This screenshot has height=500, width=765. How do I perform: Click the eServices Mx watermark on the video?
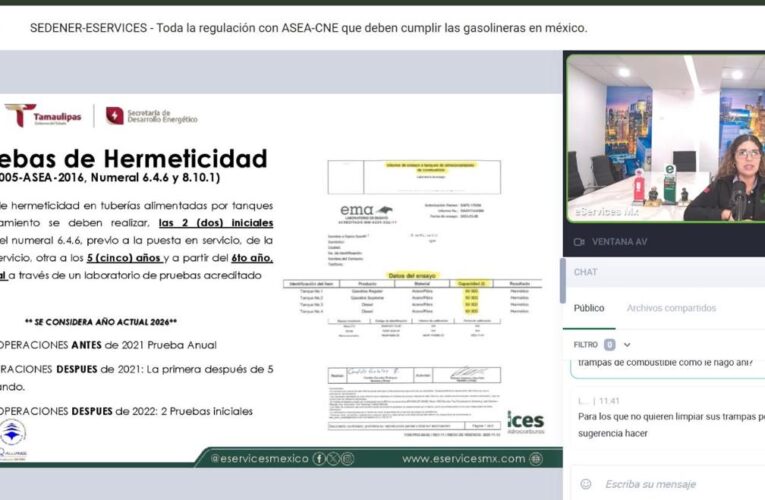(607, 212)
